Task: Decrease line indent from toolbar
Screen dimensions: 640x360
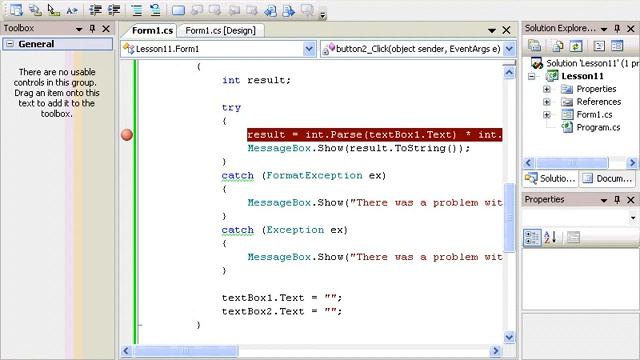Action: (96, 10)
